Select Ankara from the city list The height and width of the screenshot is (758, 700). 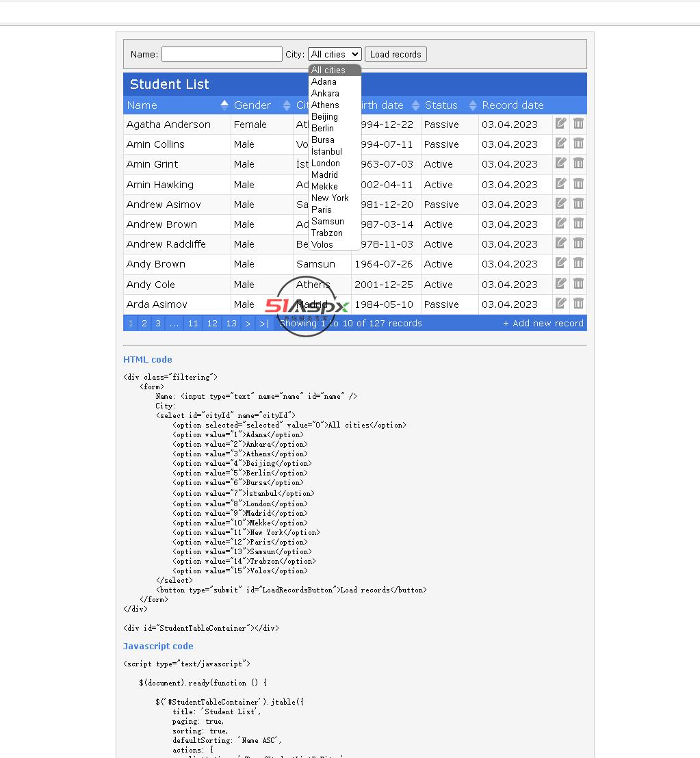[335, 93]
